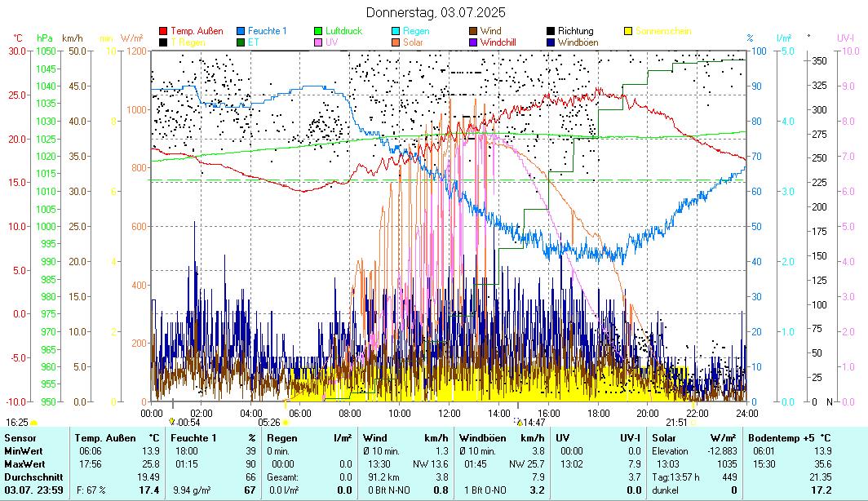This screenshot has height=501, width=868.
Task: Click the Bodentemp +5 °C column header
Action: tap(790, 438)
